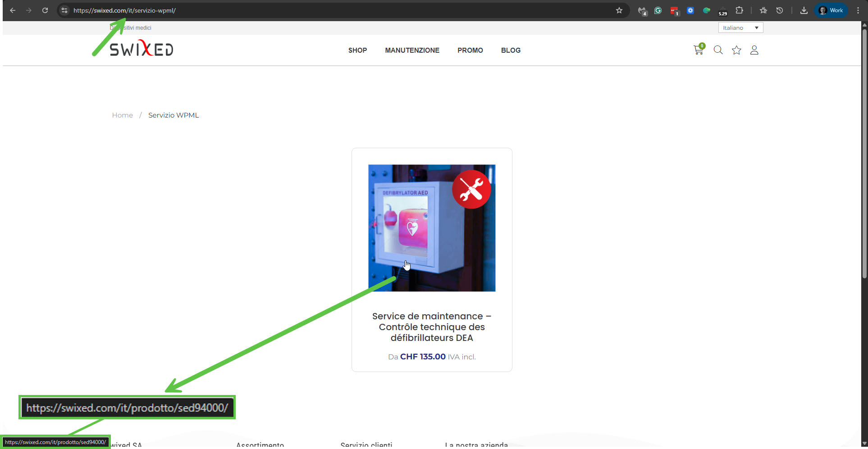Open the browser downloads panel

pos(804,10)
